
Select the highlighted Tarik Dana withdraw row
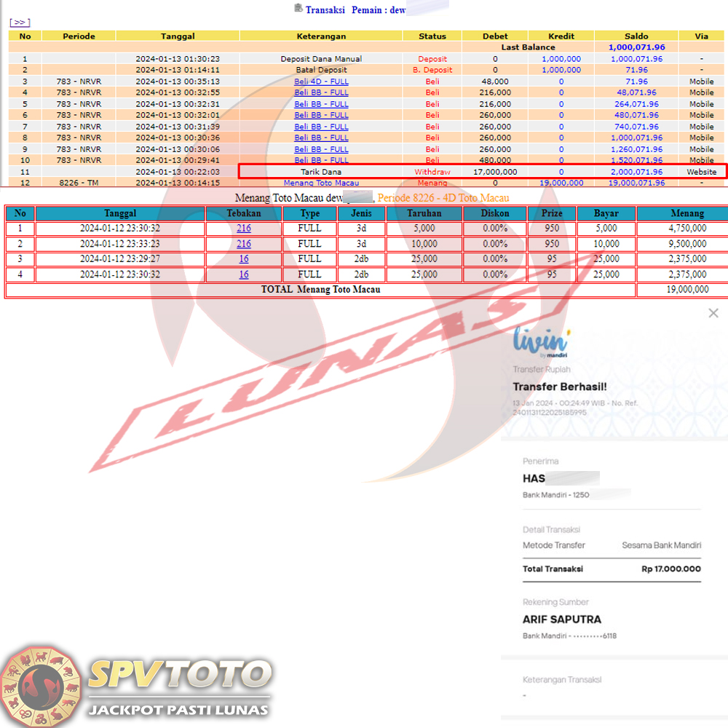click(482, 172)
